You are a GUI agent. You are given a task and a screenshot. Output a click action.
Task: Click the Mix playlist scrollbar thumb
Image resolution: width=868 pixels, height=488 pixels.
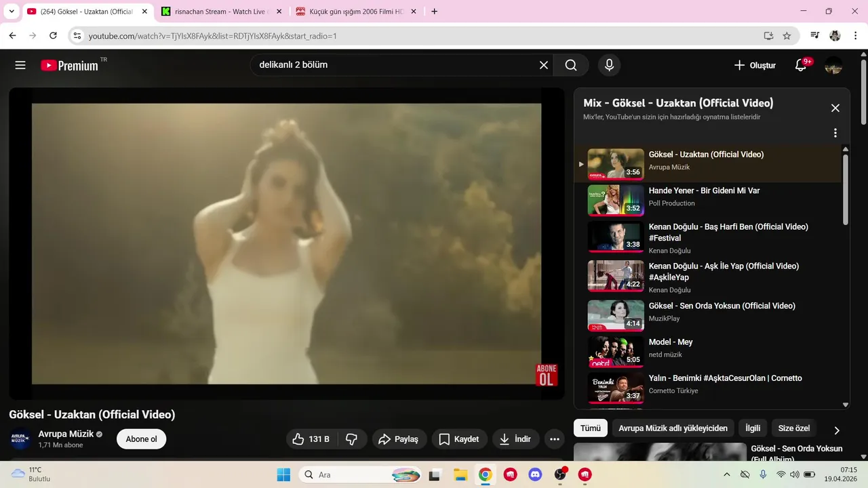(845, 189)
